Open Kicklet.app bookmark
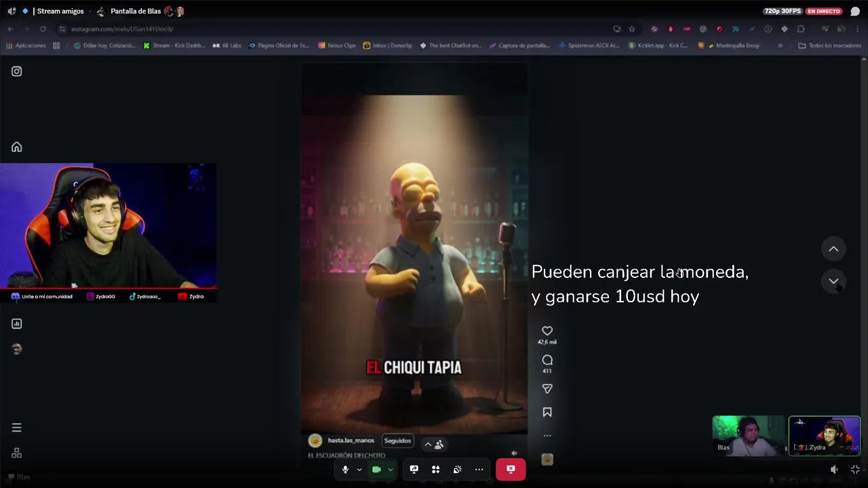The width and height of the screenshot is (868, 488). click(658, 45)
